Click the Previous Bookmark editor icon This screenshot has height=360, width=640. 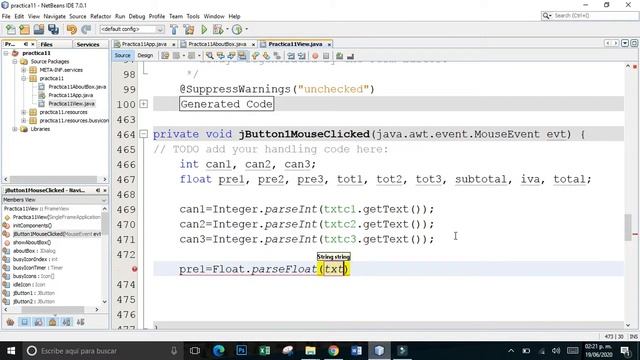256,56
